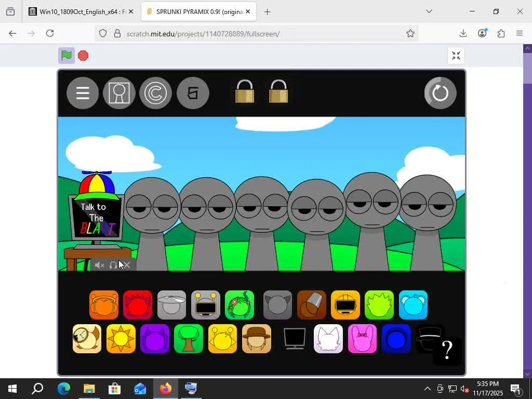Select the yellow antennae character icon

(222, 339)
